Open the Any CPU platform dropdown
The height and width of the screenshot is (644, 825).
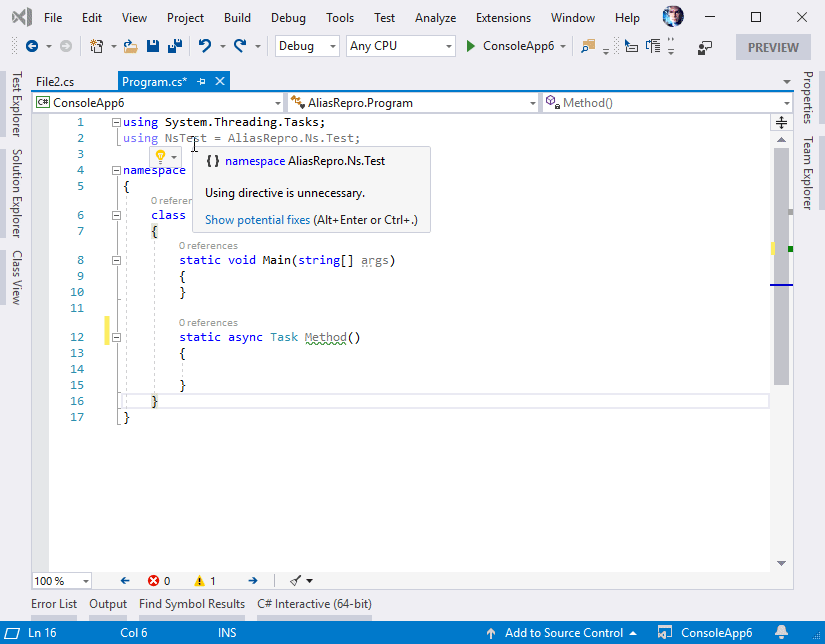(x=400, y=46)
